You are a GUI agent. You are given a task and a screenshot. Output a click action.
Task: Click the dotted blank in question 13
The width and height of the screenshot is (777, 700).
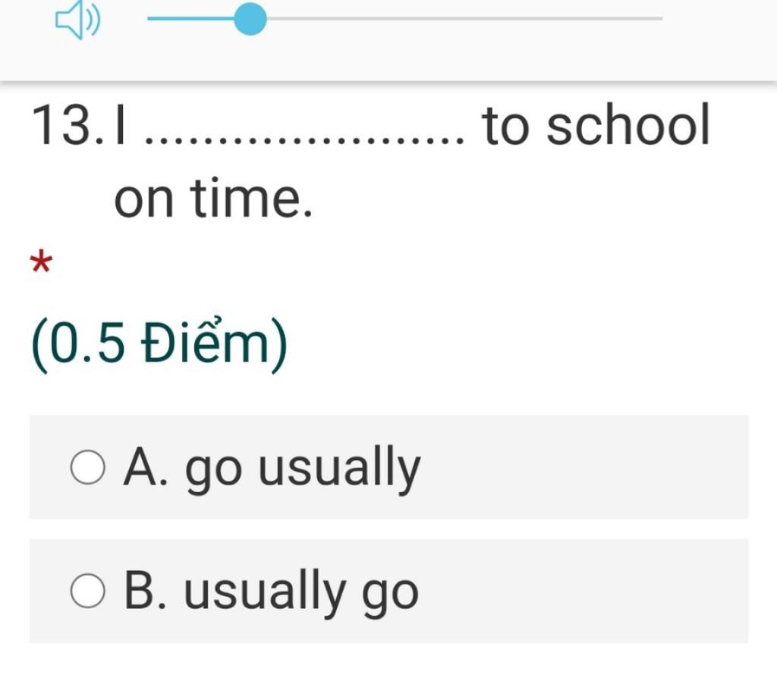point(305,139)
